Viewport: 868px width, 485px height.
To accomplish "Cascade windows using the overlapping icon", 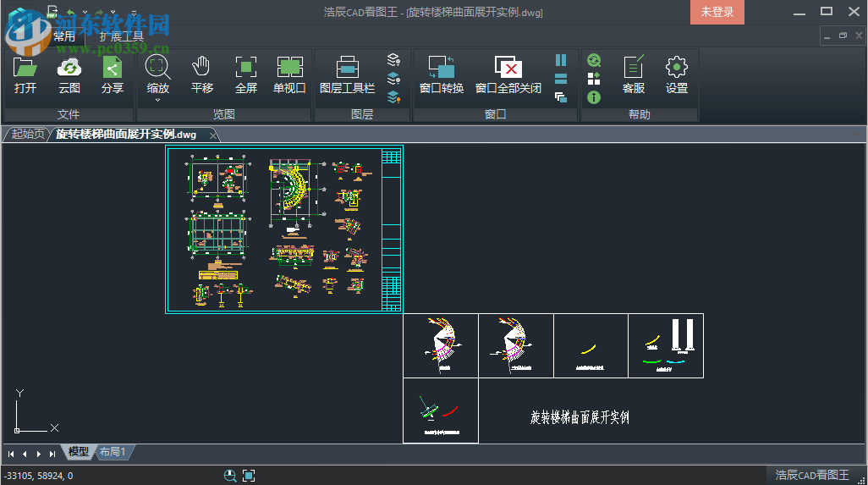I will tap(561, 97).
